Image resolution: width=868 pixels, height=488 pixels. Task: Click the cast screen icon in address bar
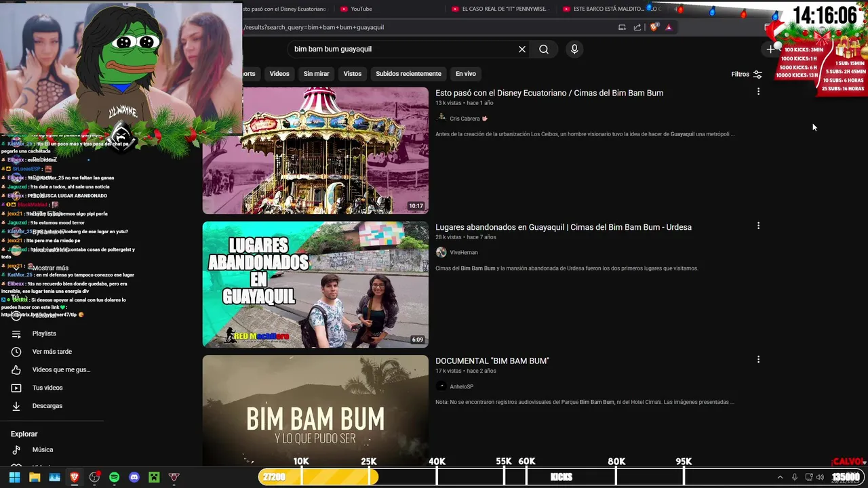pos(622,27)
